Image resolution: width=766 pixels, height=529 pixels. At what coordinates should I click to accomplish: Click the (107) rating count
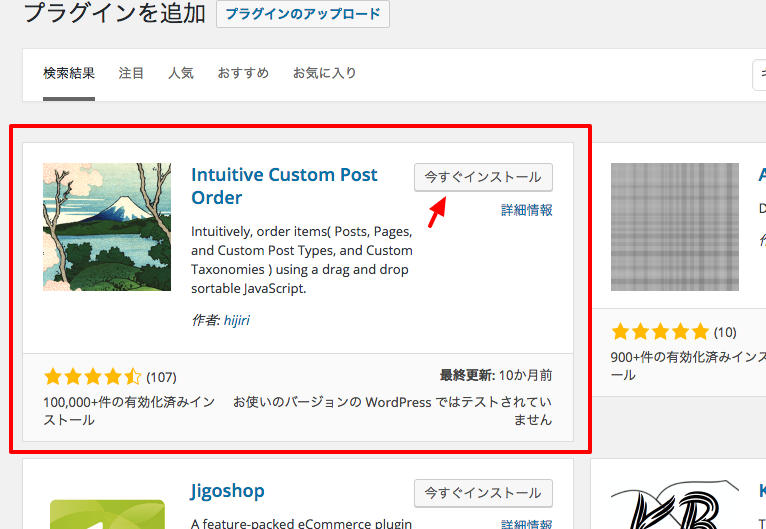pos(161,378)
